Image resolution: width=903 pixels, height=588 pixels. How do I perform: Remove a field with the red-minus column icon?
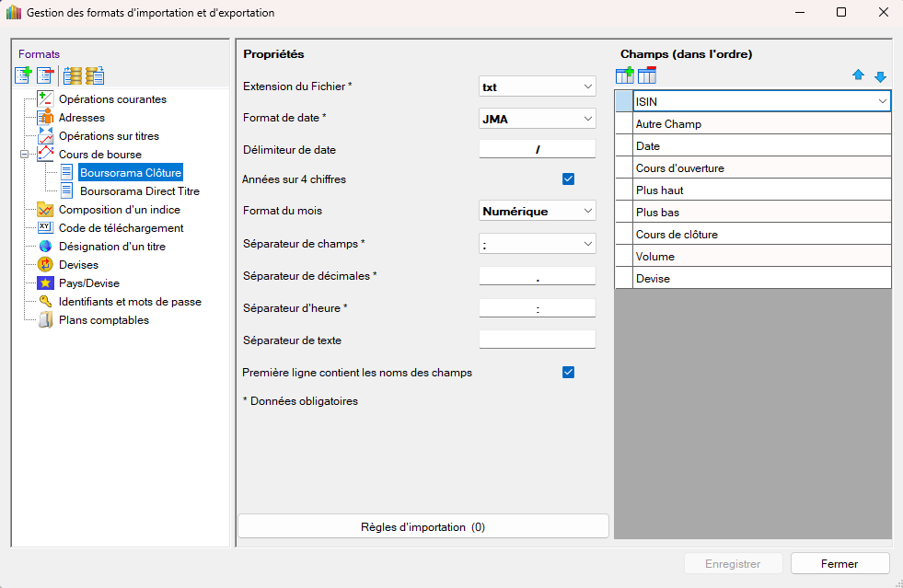(647, 76)
